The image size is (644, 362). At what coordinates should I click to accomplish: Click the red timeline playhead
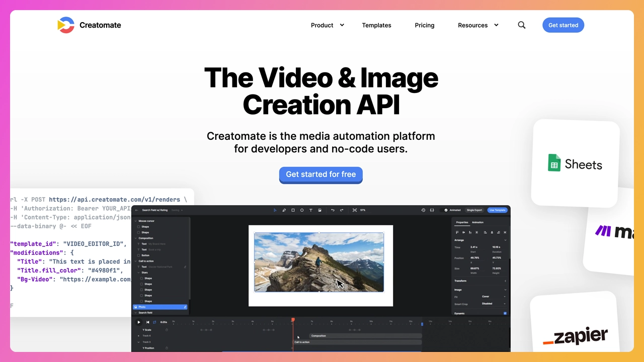pos(293,320)
